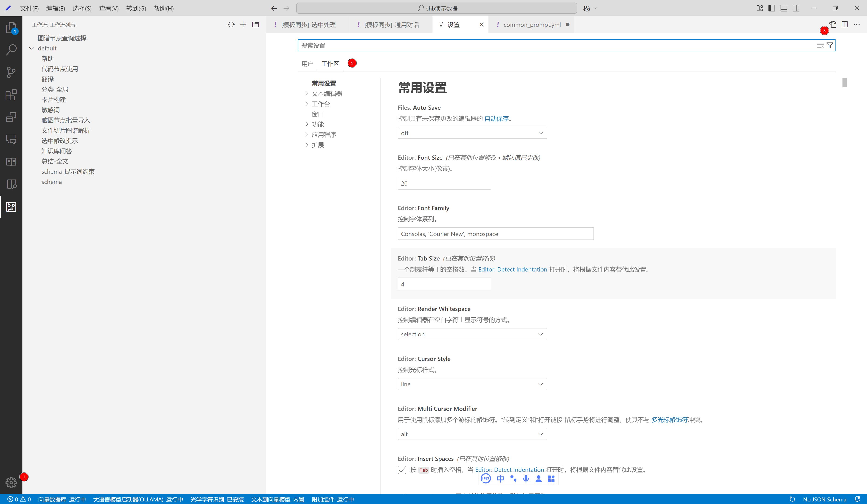Screen dimensions: 867x504
Task: Click the Search icon in activity bar
Action: coord(11,50)
